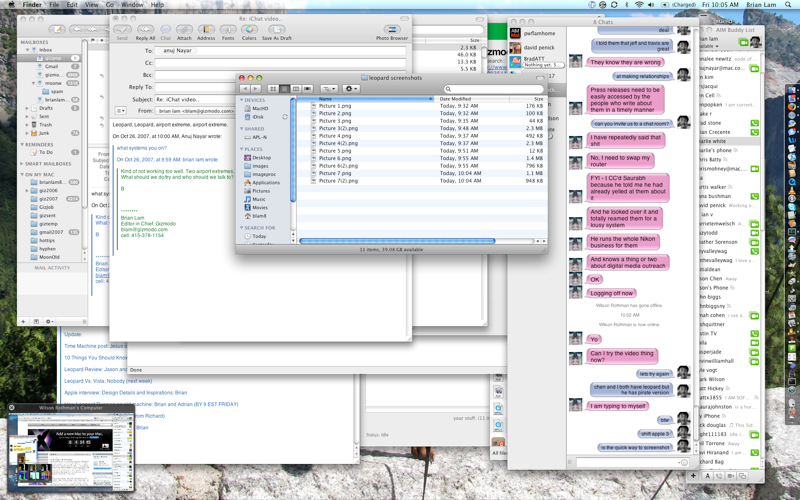Click the Spotlight search icon in menu bar

click(789, 5)
